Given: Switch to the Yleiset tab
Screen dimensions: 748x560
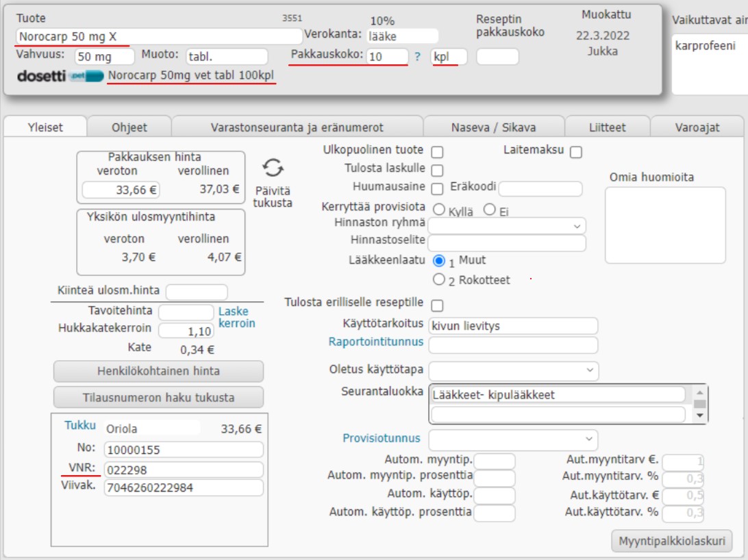Looking at the screenshot, I should point(45,127).
